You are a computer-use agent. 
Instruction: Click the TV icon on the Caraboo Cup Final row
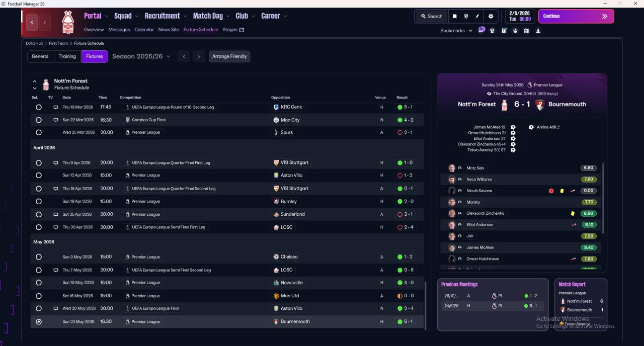click(56, 120)
